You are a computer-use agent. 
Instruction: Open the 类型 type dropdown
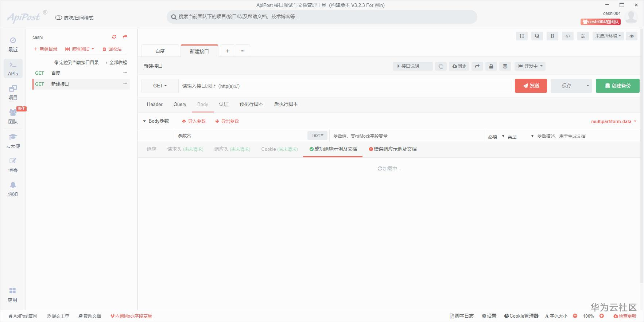point(521,137)
